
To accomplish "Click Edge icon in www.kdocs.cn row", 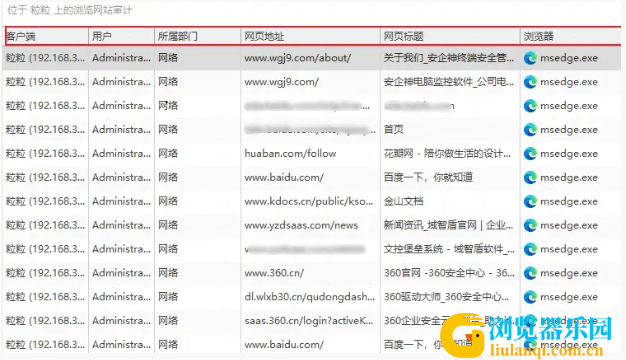I will [530, 202].
